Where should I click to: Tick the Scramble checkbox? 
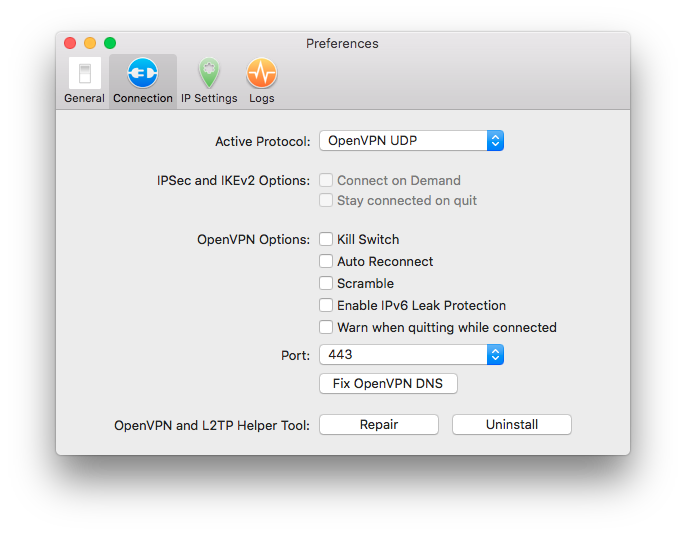326,283
